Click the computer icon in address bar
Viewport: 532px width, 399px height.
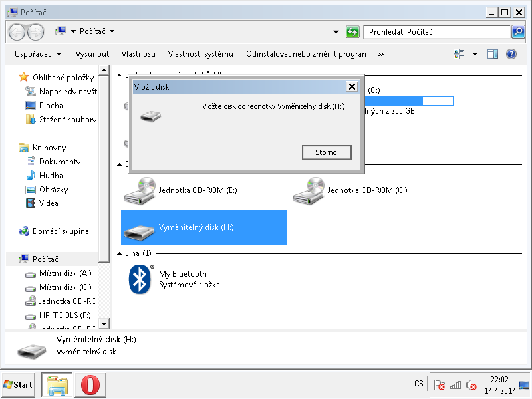[61, 31]
